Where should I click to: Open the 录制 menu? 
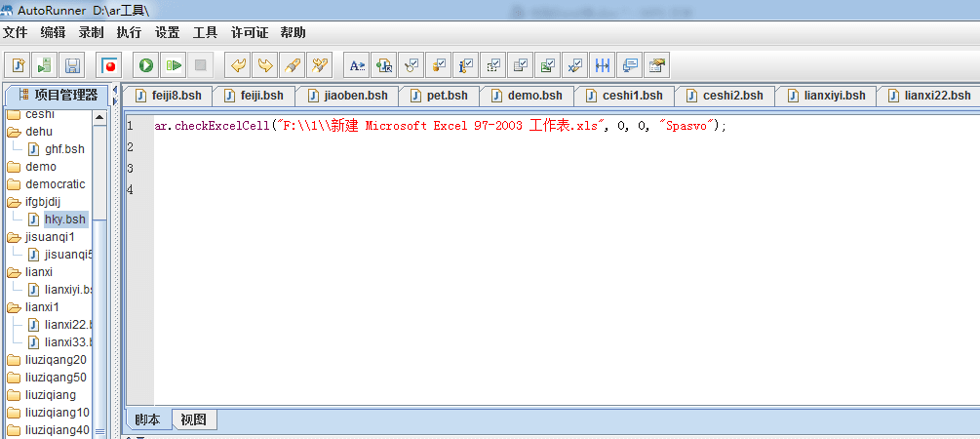coord(92,33)
